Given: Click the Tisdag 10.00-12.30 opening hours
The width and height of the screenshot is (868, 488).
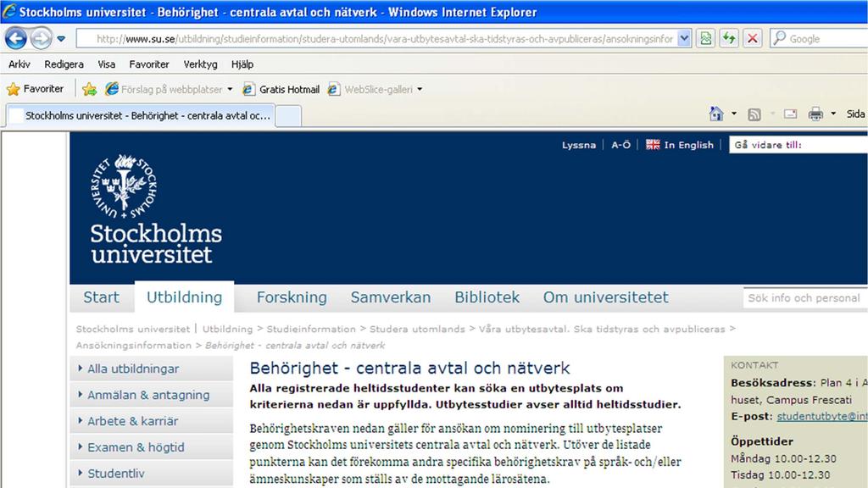Looking at the screenshot, I should pyautogui.click(x=780, y=474).
